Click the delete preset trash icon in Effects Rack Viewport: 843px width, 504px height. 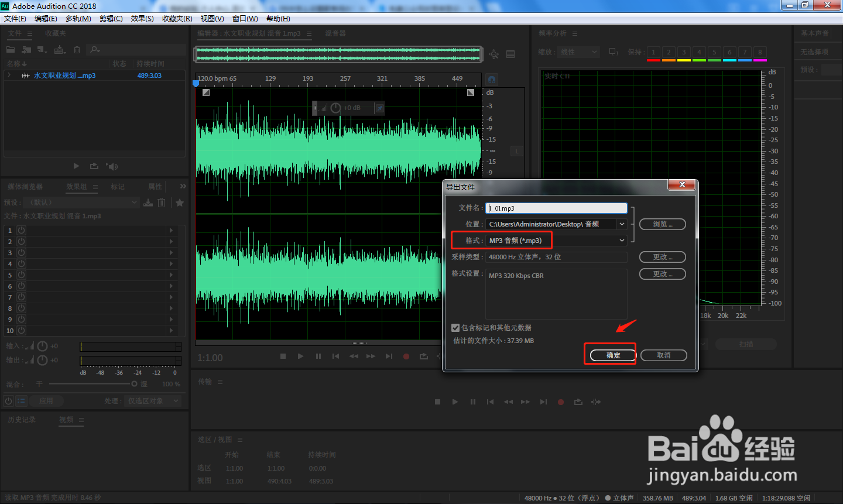tap(162, 203)
